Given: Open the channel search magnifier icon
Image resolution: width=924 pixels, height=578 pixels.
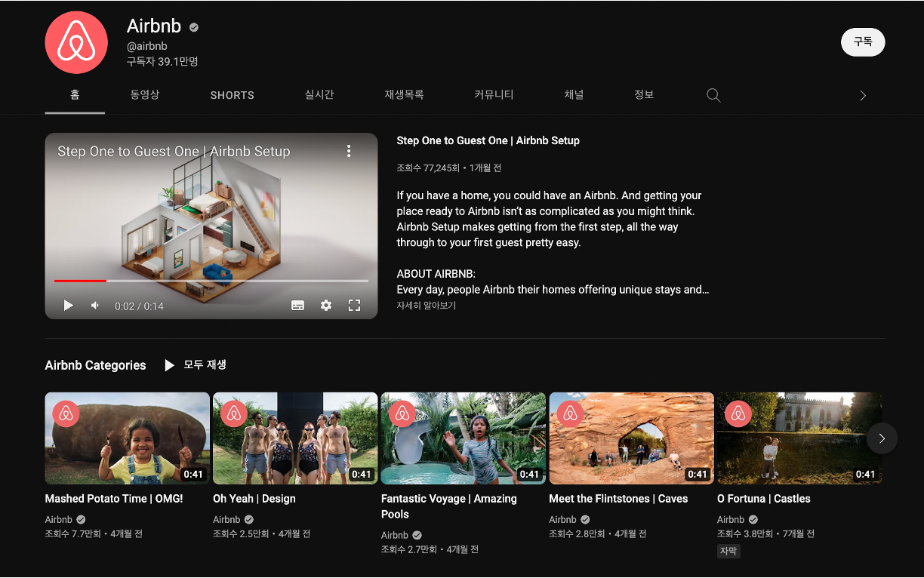Looking at the screenshot, I should pos(713,95).
